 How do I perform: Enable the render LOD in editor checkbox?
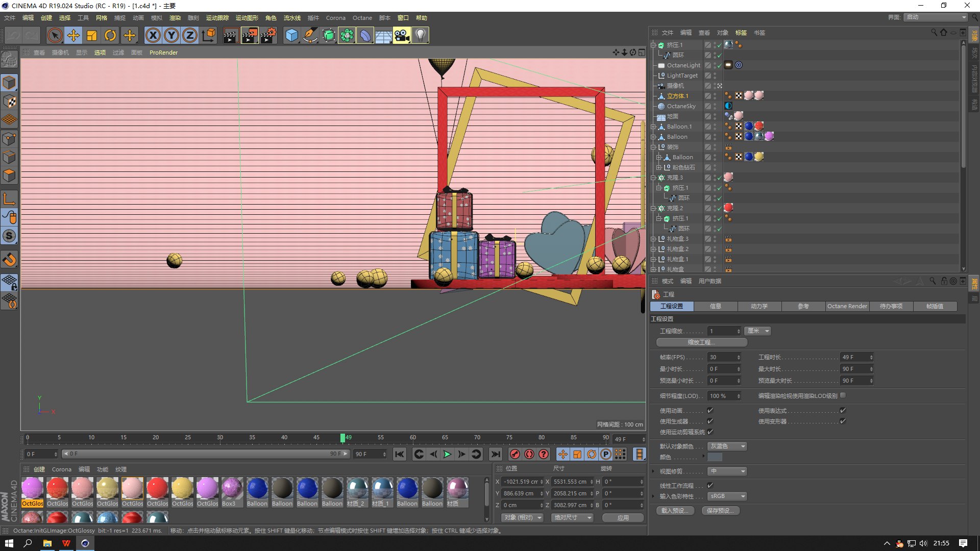(x=843, y=395)
